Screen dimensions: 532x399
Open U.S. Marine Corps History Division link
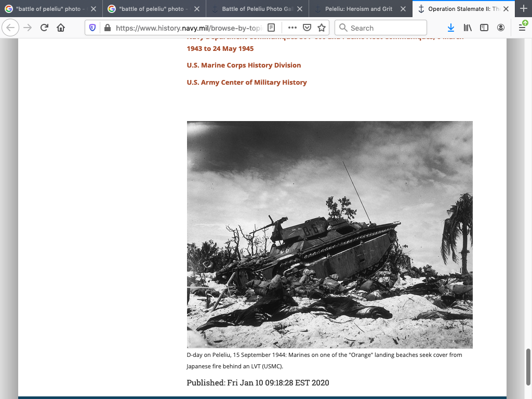click(244, 65)
